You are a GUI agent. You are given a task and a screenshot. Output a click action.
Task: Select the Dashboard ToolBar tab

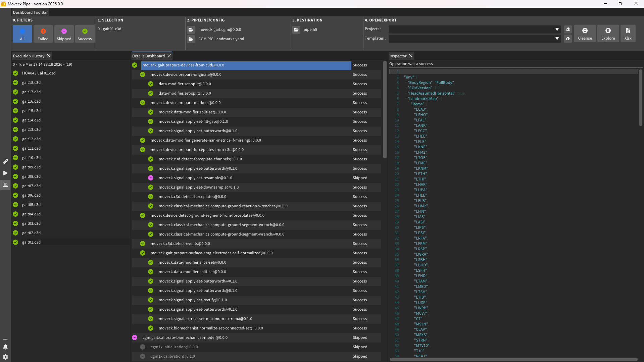(30, 12)
